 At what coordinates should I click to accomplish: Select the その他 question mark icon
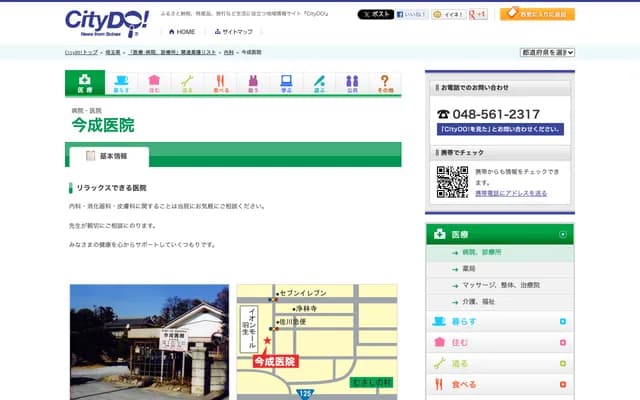385,83
